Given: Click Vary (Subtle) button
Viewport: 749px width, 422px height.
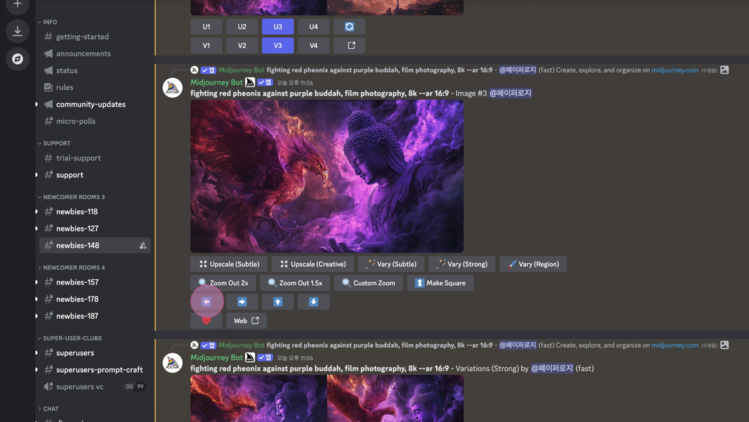Looking at the screenshot, I should [391, 264].
